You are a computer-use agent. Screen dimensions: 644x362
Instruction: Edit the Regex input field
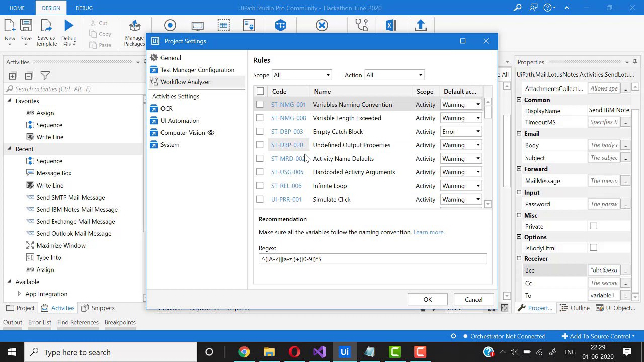(x=373, y=259)
